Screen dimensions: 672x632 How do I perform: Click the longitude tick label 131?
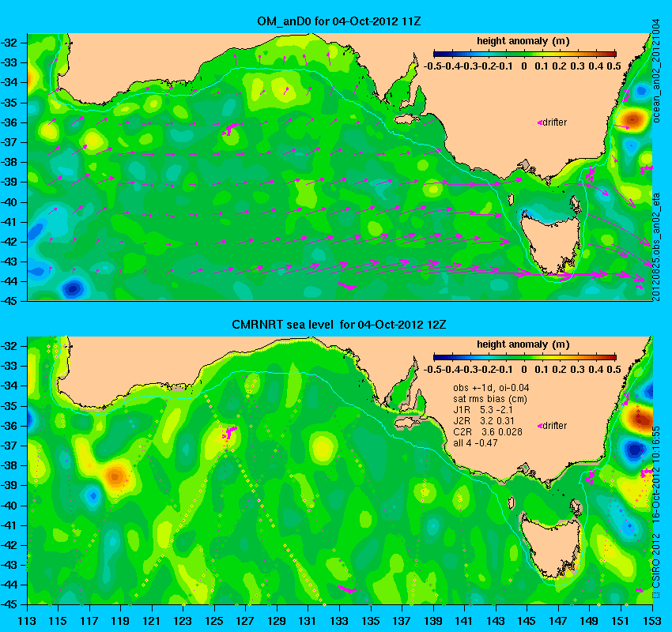tap(308, 621)
